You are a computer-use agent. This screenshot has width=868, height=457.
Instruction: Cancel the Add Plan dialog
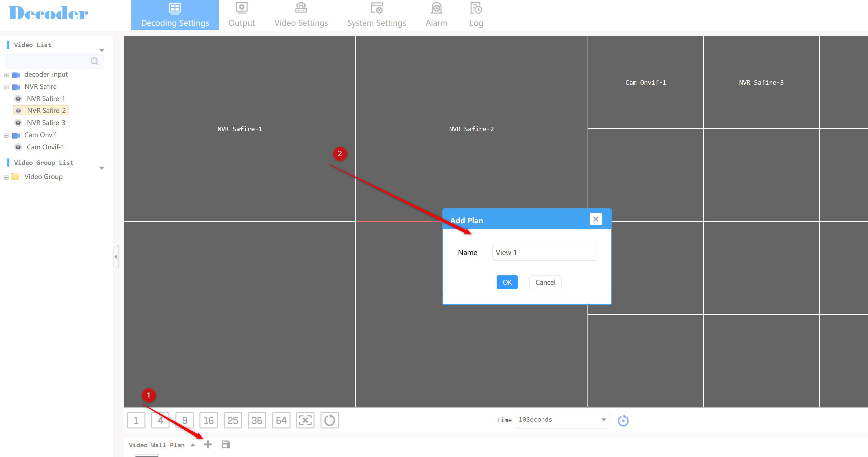tap(545, 282)
